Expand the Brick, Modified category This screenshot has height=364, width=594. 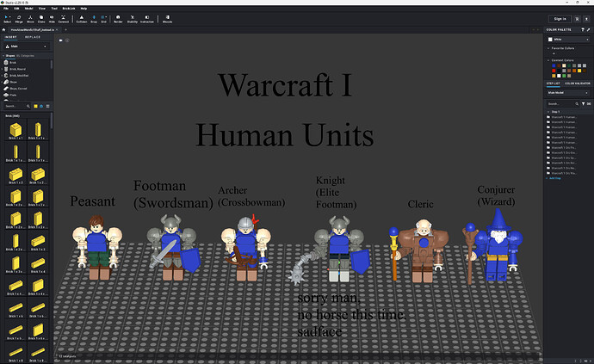(x=3, y=76)
